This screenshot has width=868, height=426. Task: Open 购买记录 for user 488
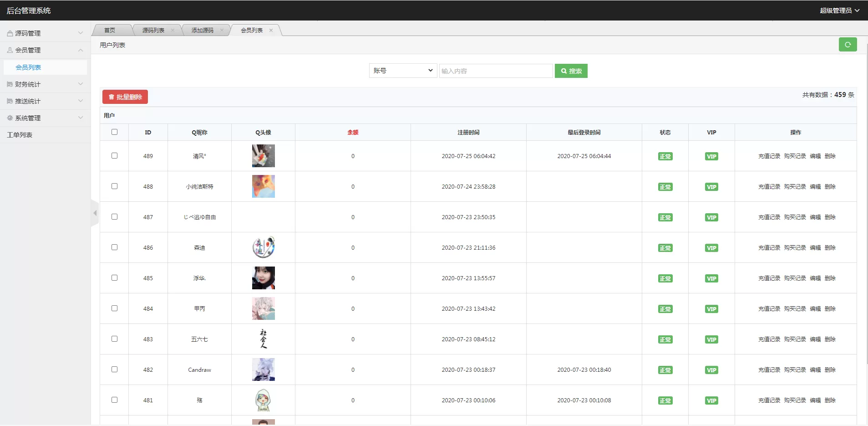coord(795,187)
